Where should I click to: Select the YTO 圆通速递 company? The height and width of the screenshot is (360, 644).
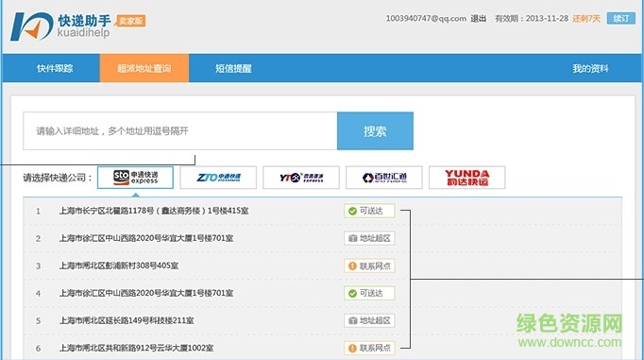301,178
